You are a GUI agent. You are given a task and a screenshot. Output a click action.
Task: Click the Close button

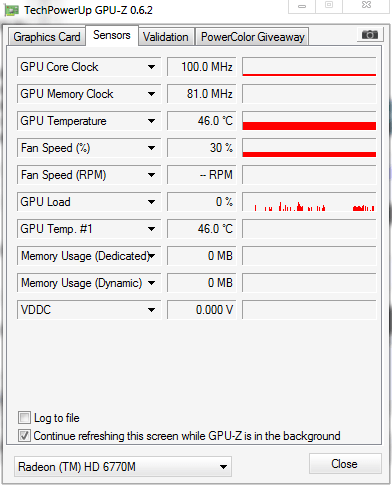345,464
